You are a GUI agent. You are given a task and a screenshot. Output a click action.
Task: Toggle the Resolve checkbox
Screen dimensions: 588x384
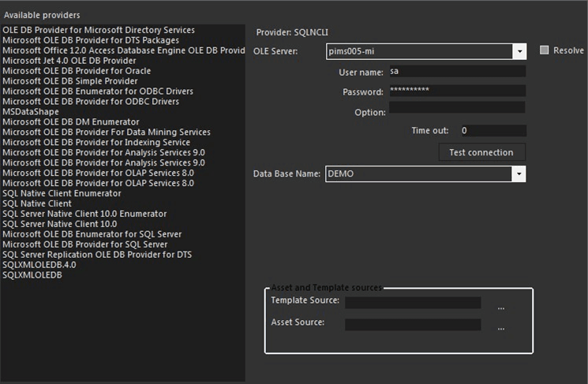click(x=544, y=50)
